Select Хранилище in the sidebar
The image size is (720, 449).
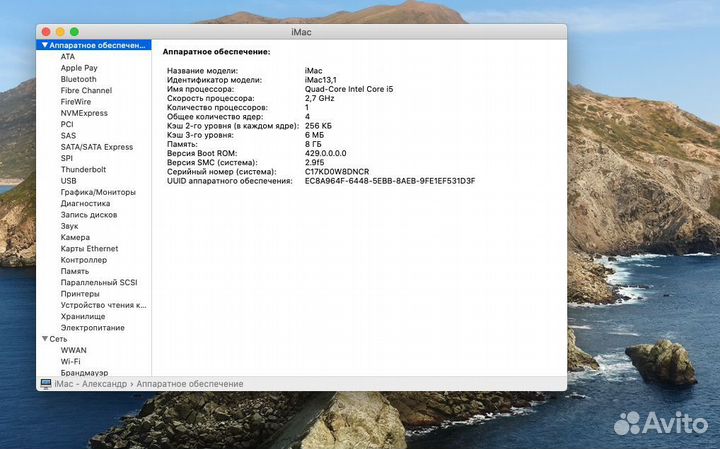[x=83, y=316]
